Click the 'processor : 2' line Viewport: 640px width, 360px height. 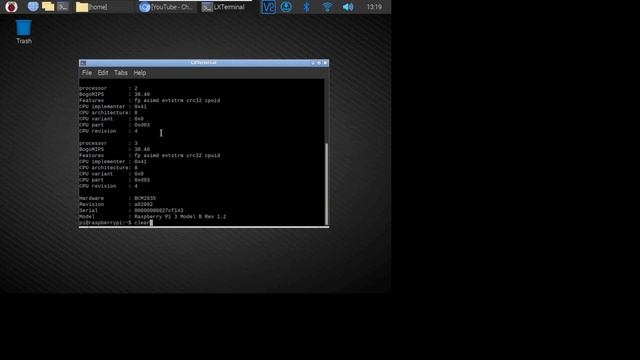click(x=108, y=88)
